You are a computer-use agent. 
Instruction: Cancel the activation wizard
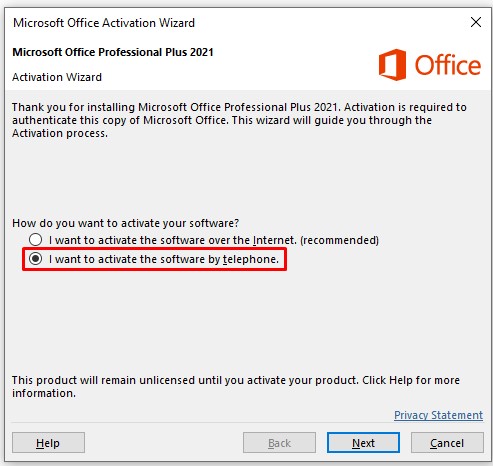click(x=447, y=443)
